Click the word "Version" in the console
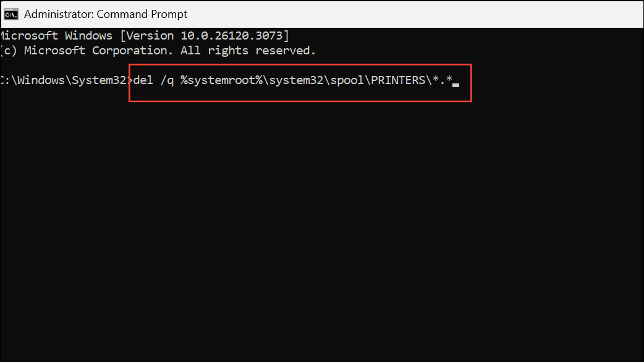 148,35
